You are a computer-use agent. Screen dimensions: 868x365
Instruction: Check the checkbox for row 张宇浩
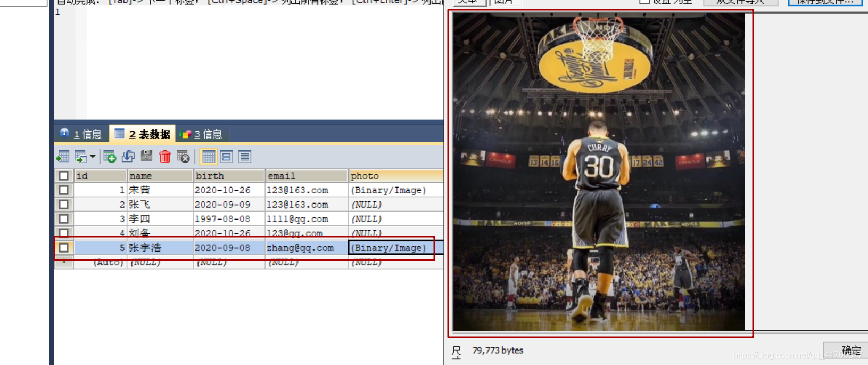(64, 248)
